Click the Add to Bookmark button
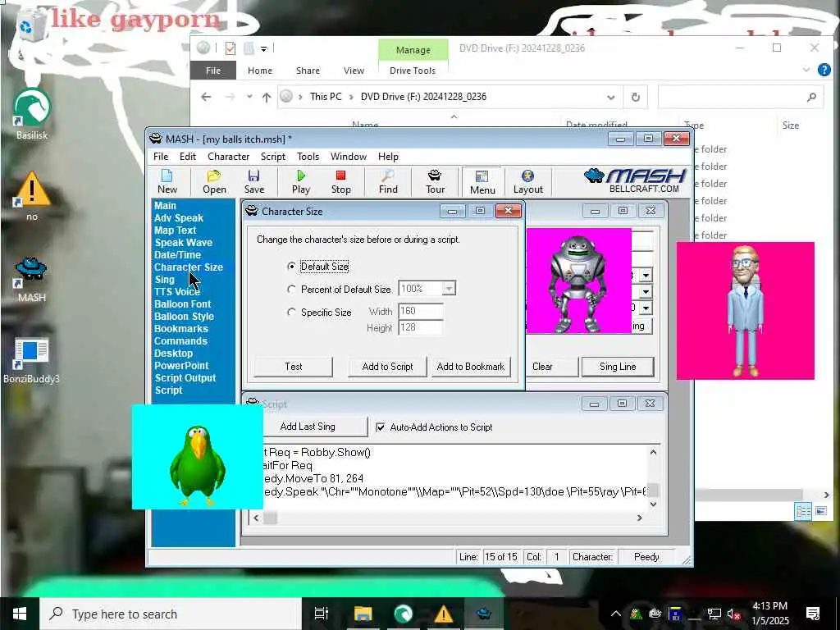 [470, 367]
